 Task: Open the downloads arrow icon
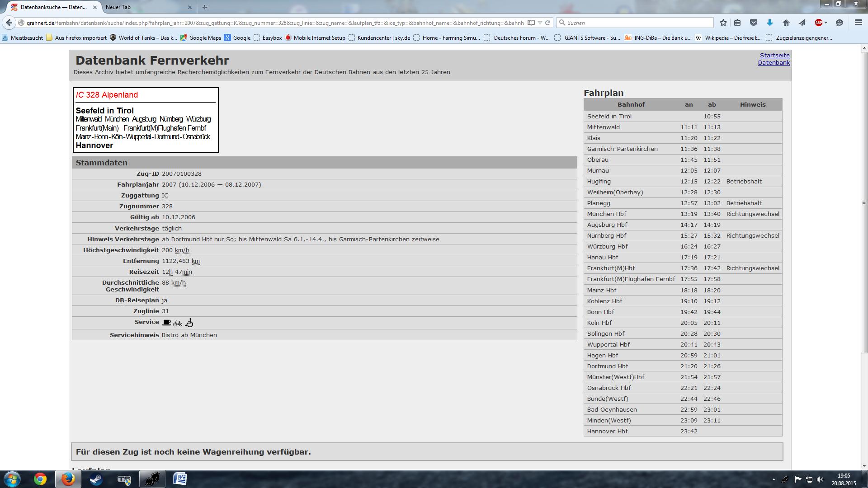[x=769, y=23]
